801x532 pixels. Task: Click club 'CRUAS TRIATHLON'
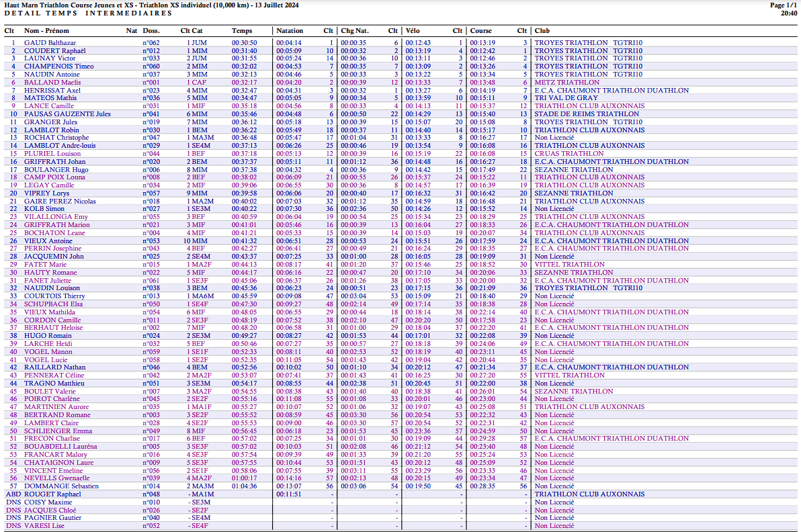(569, 154)
